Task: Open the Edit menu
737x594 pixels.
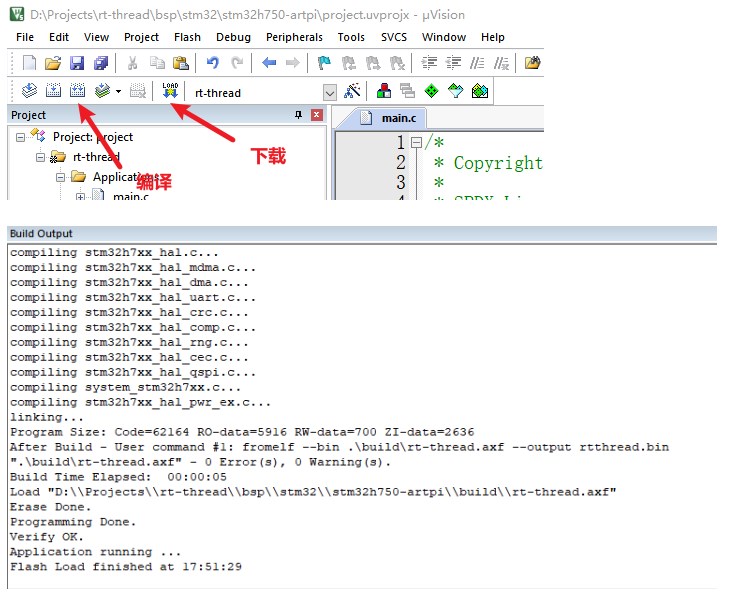Action: [x=59, y=37]
